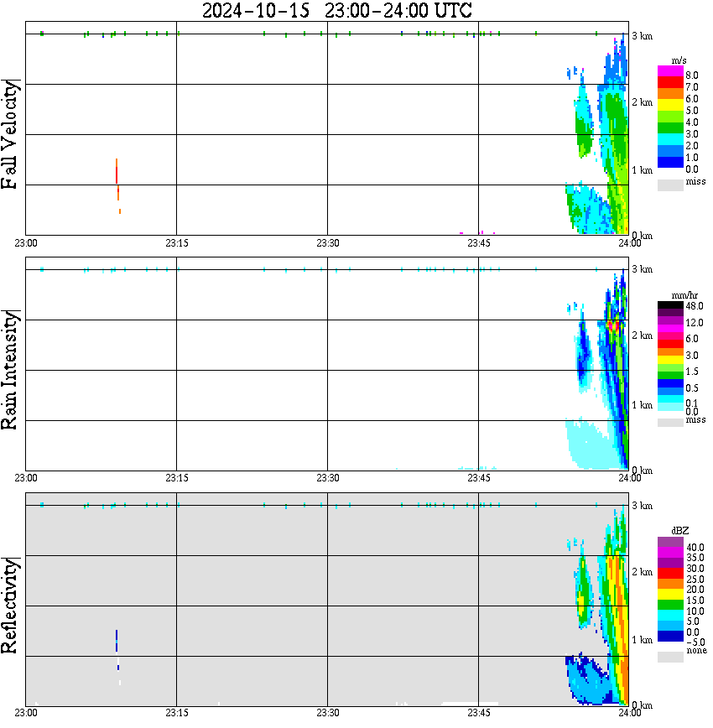The image size is (713, 728).
Task: Select cyan swatch in Fall Velocity legend
Action: [670, 139]
